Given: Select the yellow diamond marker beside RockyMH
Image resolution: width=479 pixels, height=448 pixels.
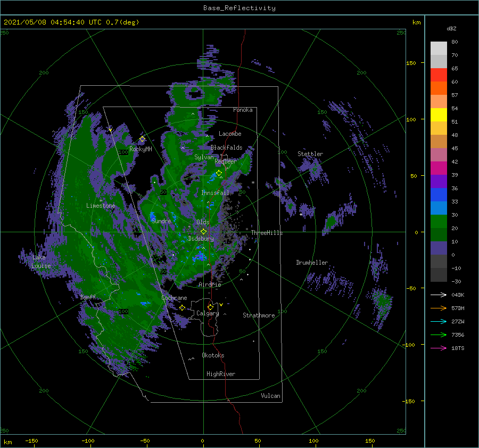Looking at the screenshot, I should coord(142,139).
